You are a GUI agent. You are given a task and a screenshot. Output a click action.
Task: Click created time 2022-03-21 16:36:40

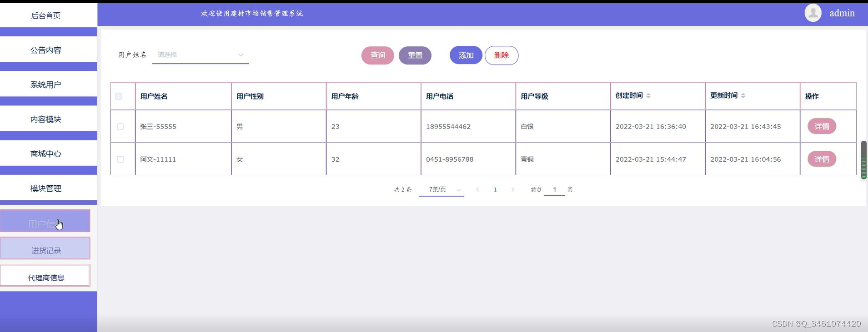(651, 126)
